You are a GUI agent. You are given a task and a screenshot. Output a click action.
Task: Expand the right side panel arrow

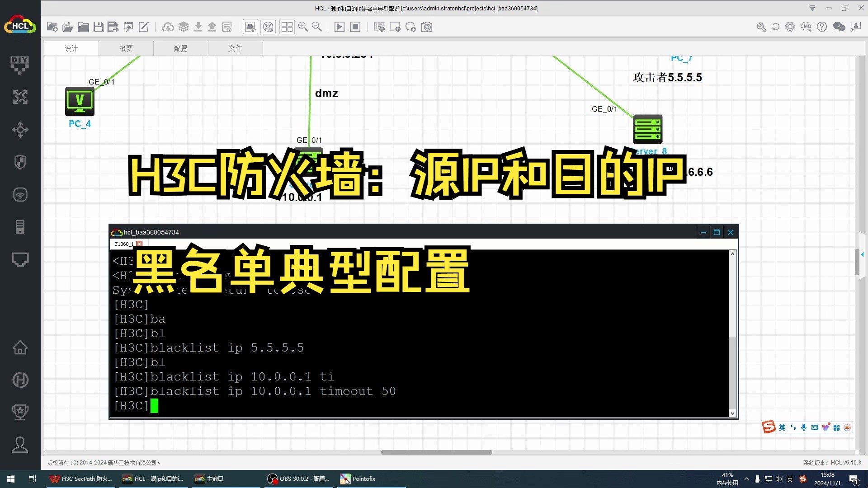point(862,254)
